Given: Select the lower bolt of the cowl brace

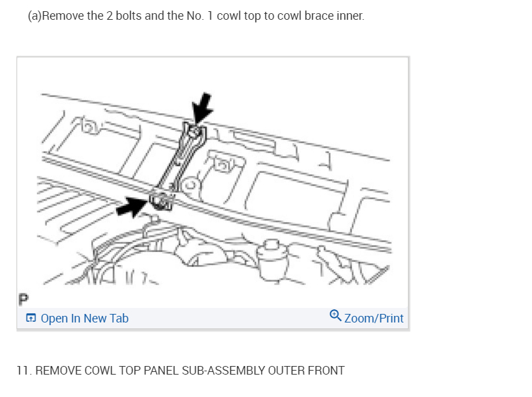Looking at the screenshot, I should tap(160, 200).
